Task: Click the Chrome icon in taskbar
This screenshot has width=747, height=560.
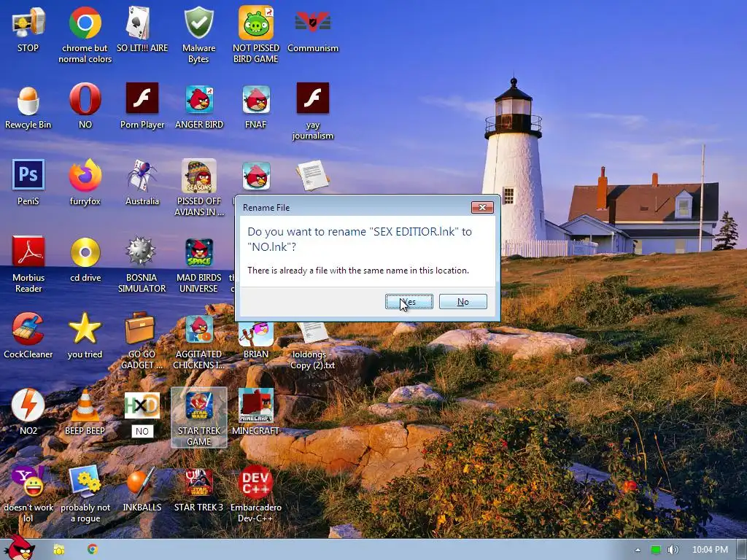Action: pos(93,549)
